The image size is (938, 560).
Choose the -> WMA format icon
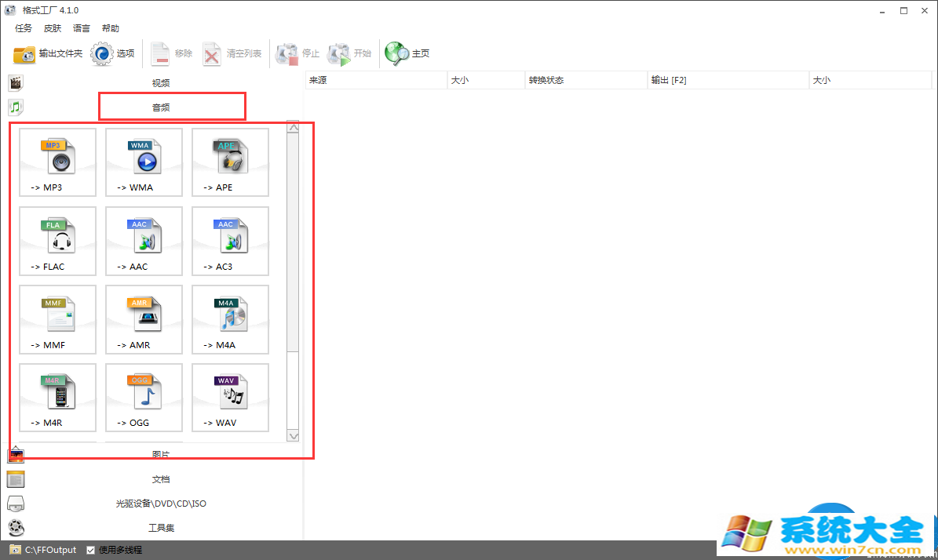tap(144, 162)
